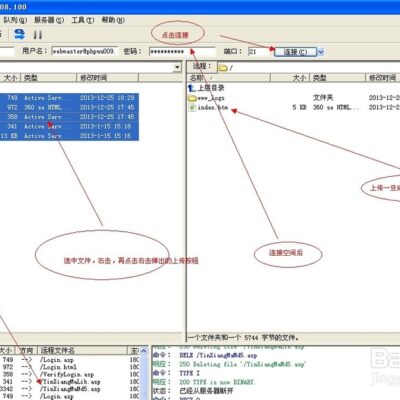This screenshot has height=400, width=400.
Task: Click the 连接(C) connect button
Action: tap(295, 52)
